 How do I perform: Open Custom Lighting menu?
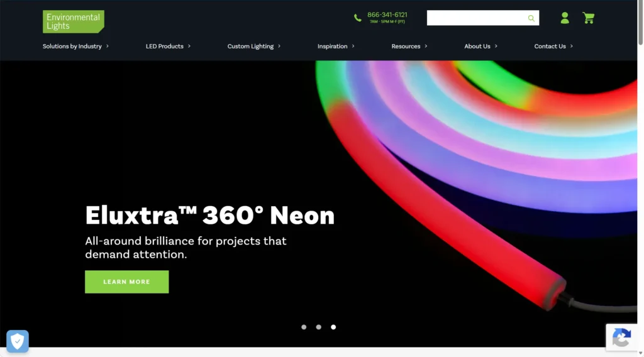click(x=250, y=47)
